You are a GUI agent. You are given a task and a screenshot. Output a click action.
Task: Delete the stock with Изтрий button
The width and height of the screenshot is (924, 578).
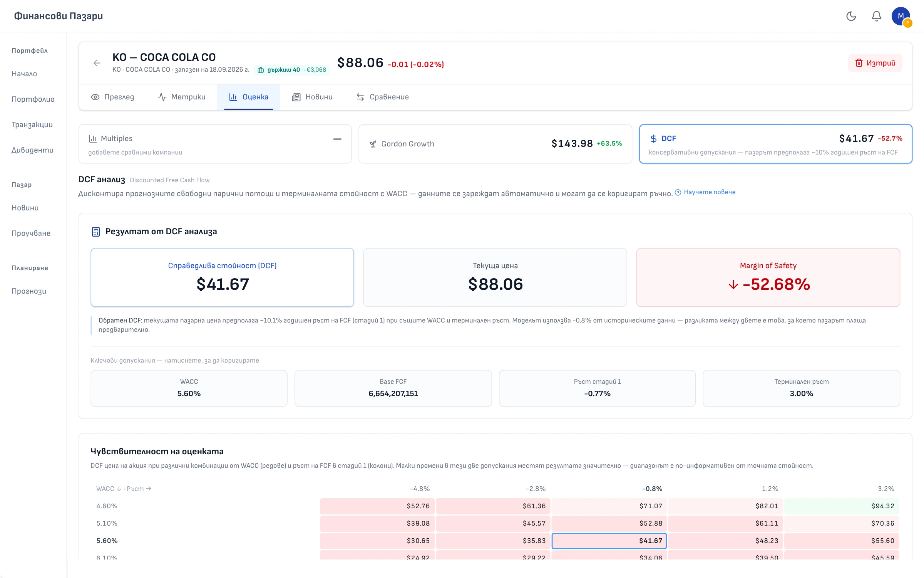click(x=875, y=63)
